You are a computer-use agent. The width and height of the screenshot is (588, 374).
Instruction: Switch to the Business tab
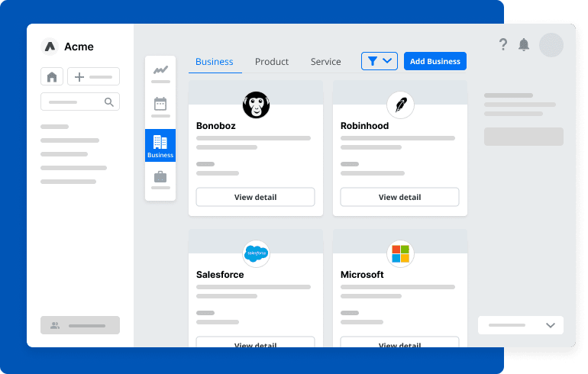coord(215,62)
